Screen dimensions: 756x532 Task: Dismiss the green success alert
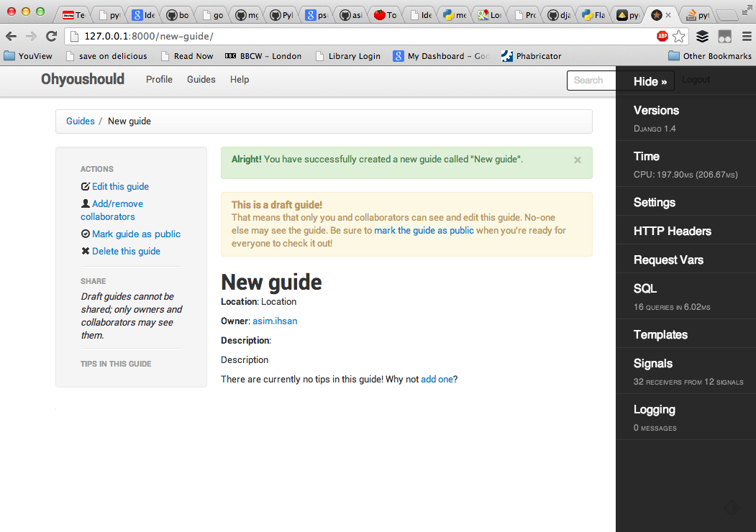click(577, 160)
